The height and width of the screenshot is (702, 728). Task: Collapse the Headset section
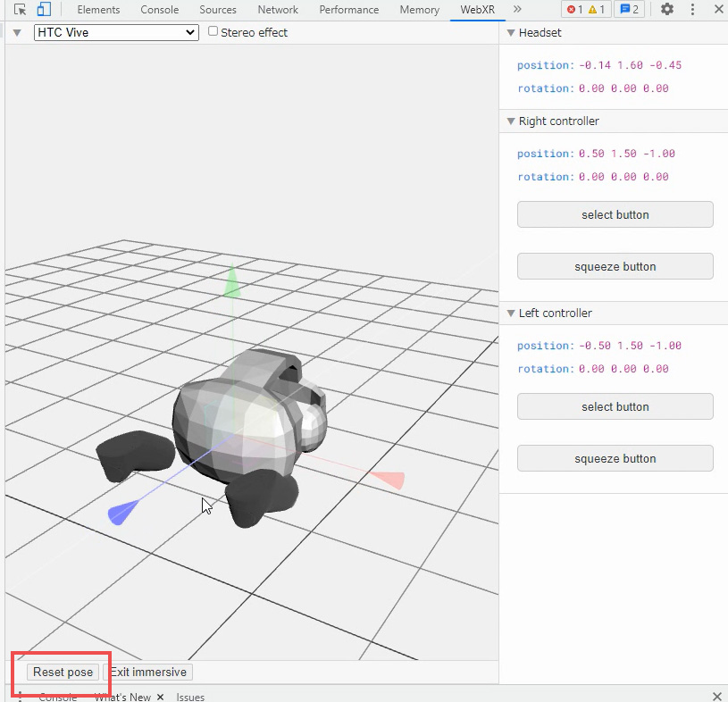coord(511,33)
